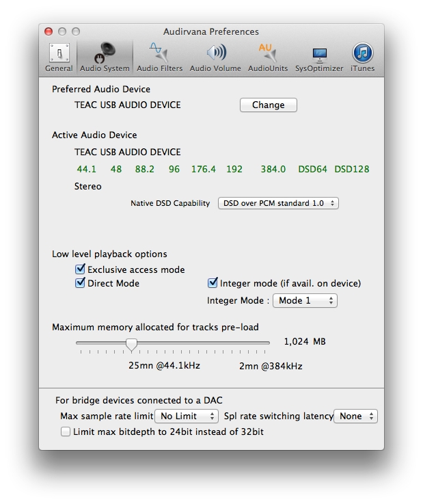
Task: Click the 1,024 MB memory value
Action: click(305, 341)
